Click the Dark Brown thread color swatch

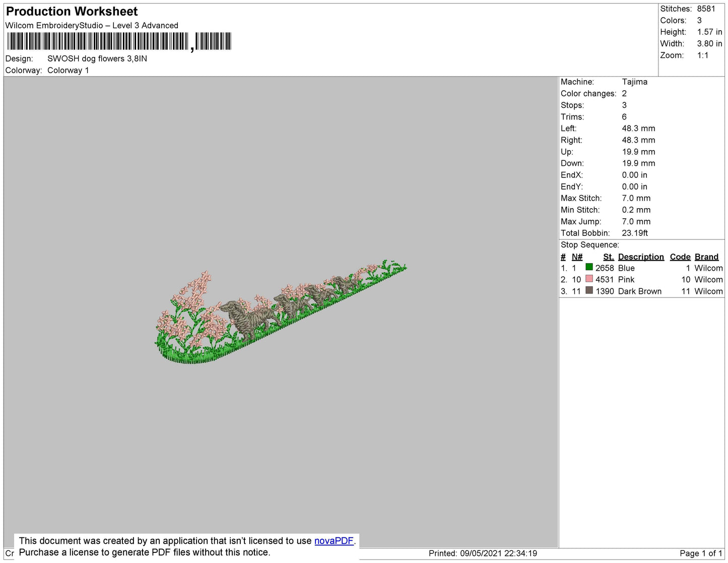click(x=589, y=290)
